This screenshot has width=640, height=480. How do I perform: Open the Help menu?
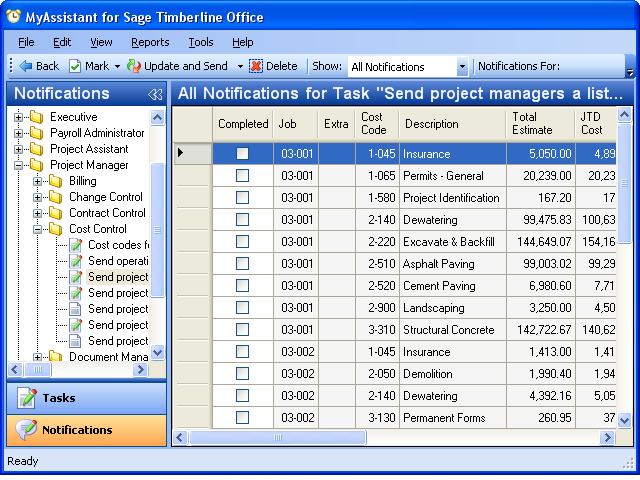click(x=242, y=42)
